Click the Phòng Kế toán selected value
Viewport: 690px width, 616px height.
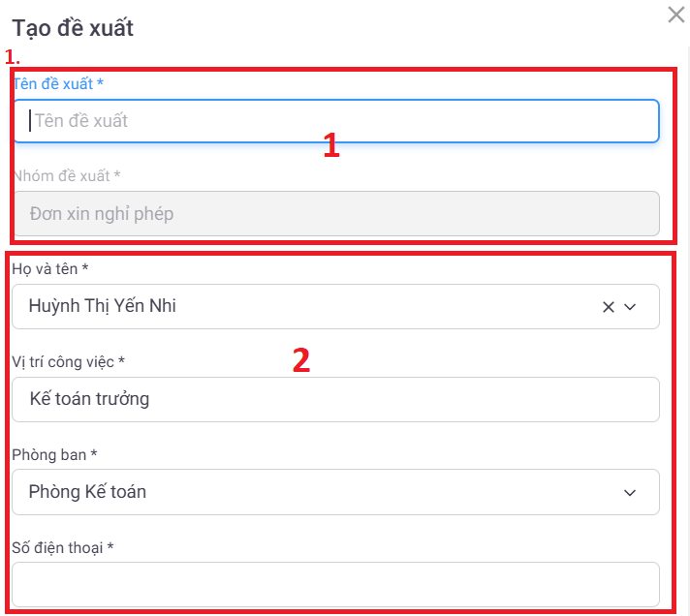tap(88, 492)
